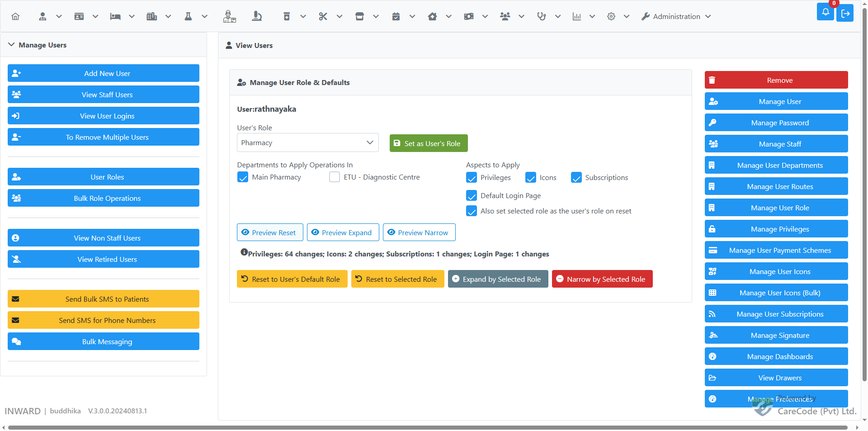Toggle the Icons aspect checkbox
The width and height of the screenshot is (868, 431).
pos(531,177)
